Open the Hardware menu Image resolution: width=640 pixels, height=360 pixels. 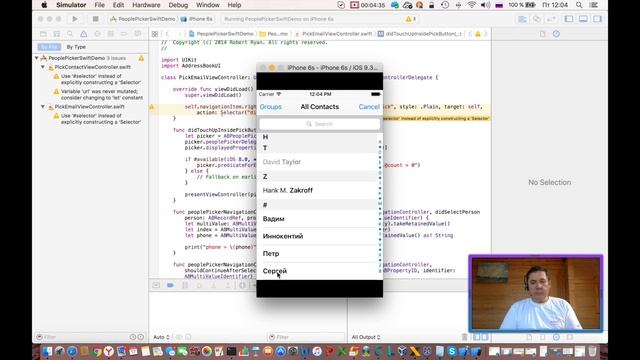[x=146, y=5]
